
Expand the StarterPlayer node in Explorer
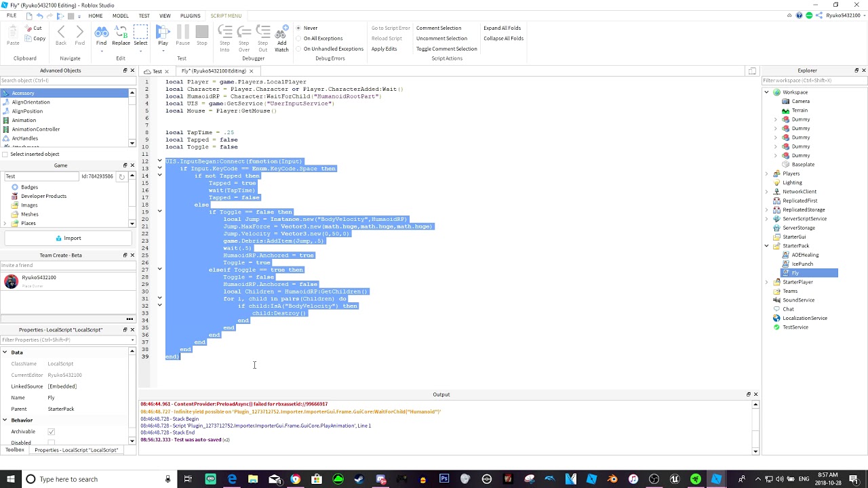pos(767,282)
